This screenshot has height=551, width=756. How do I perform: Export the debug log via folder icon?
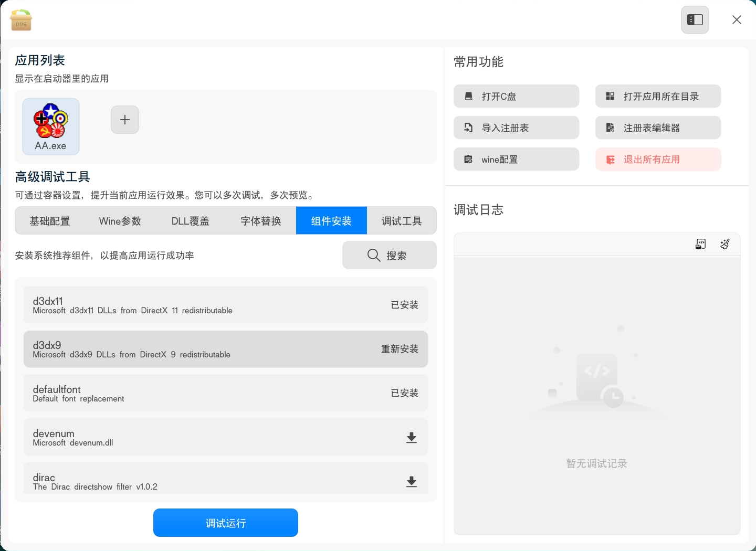coord(700,243)
